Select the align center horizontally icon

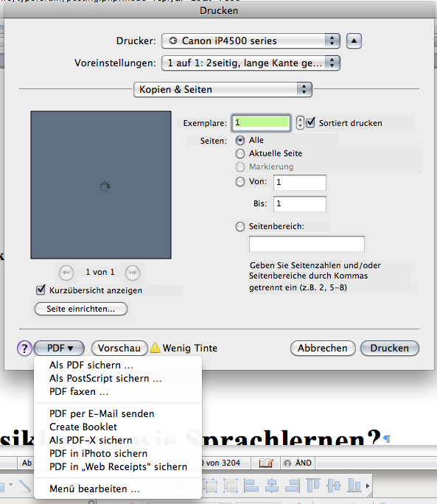pyautogui.click(x=272, y=486)
